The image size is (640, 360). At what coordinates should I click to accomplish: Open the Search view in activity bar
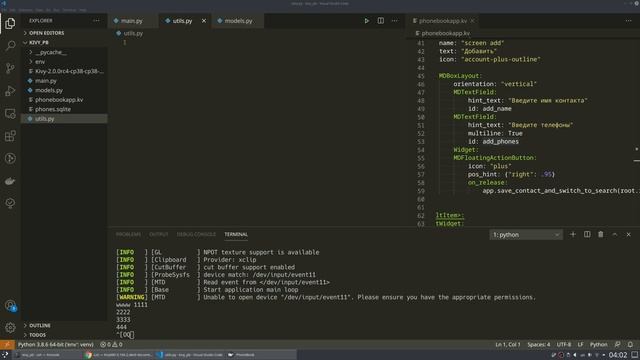(10, 45)
